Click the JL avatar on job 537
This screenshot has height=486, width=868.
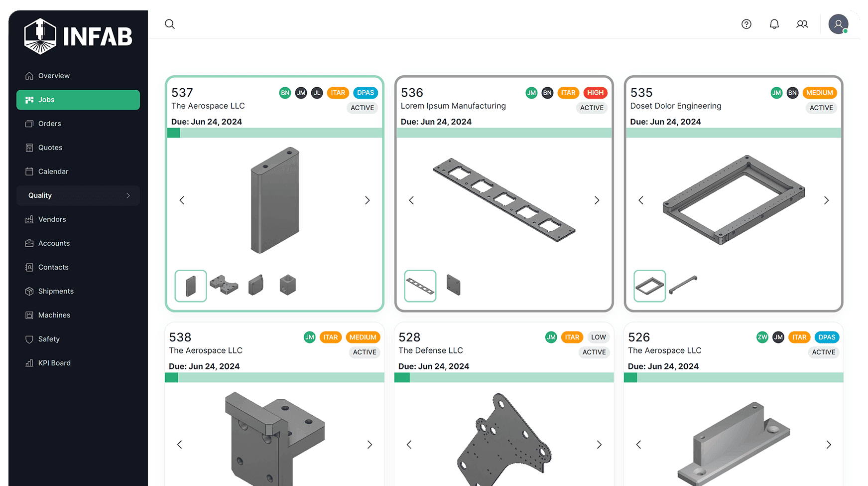tap(317, 93)
